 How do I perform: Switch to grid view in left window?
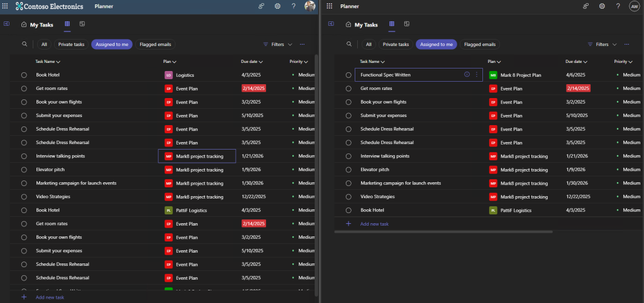point(67,25)
